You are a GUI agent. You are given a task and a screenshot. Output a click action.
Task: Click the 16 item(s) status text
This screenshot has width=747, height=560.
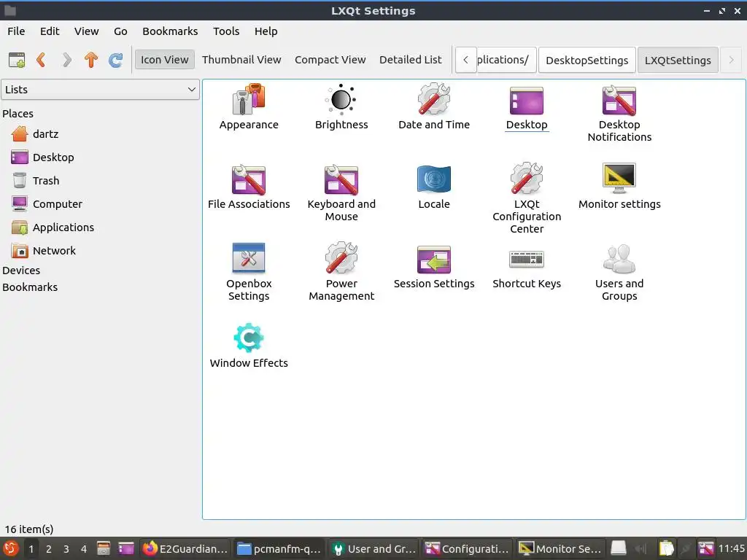[x=29, y=529]
